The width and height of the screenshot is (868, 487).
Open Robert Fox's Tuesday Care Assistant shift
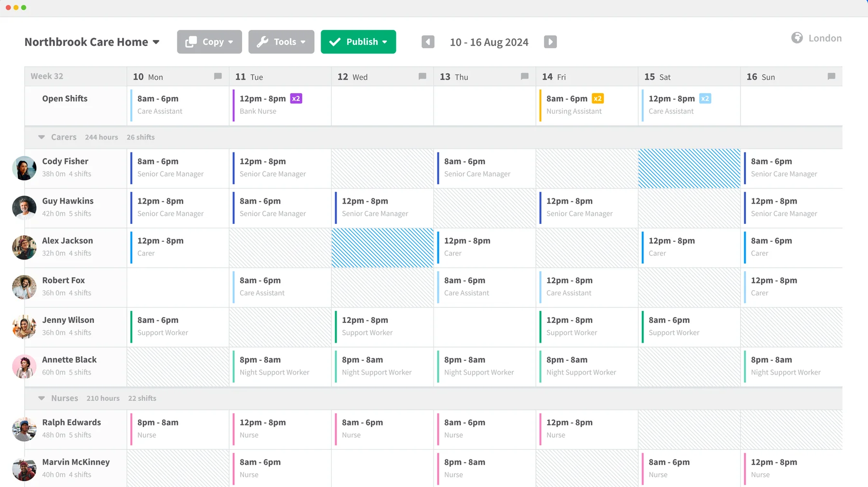click(280, 288)
